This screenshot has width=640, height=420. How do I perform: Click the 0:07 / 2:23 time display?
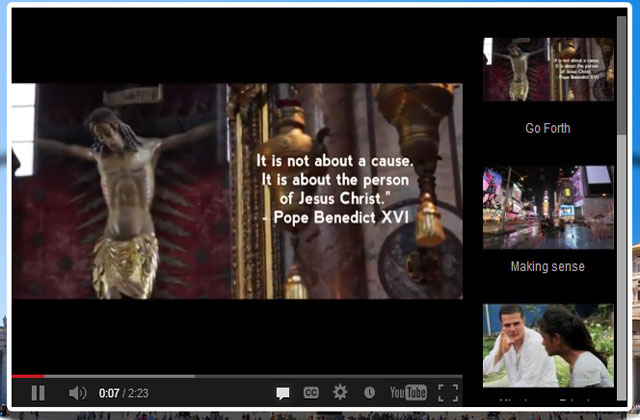124,393
